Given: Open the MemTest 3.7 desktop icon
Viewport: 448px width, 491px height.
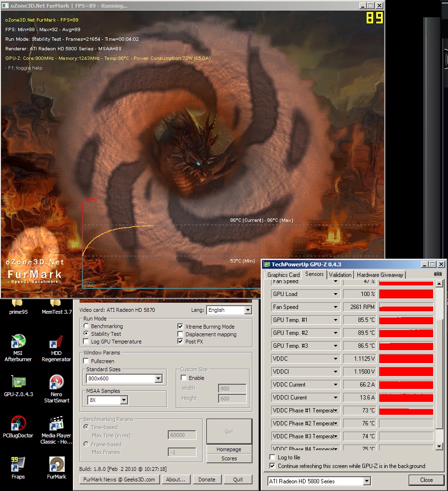Looking at the screenshot, I should pyautogui.click(x=57, y=307).
